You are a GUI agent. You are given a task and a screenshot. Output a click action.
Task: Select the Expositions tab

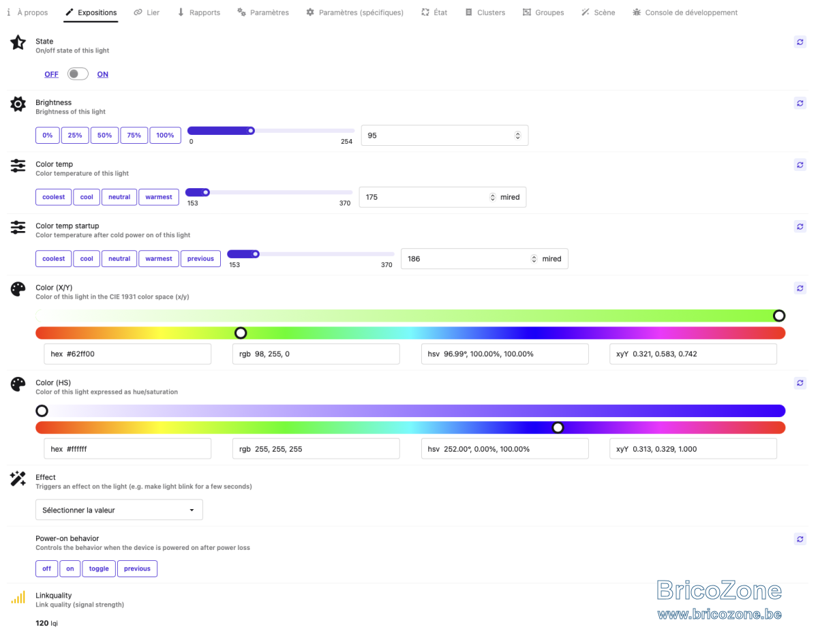(91, 12)
